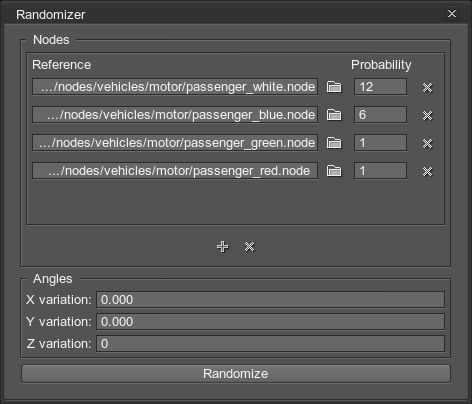Image resolution: width=472 pixels, height=404 pixels.
Task: Browse file for passenger_white.node reference
Action: [x=334, y=87]
